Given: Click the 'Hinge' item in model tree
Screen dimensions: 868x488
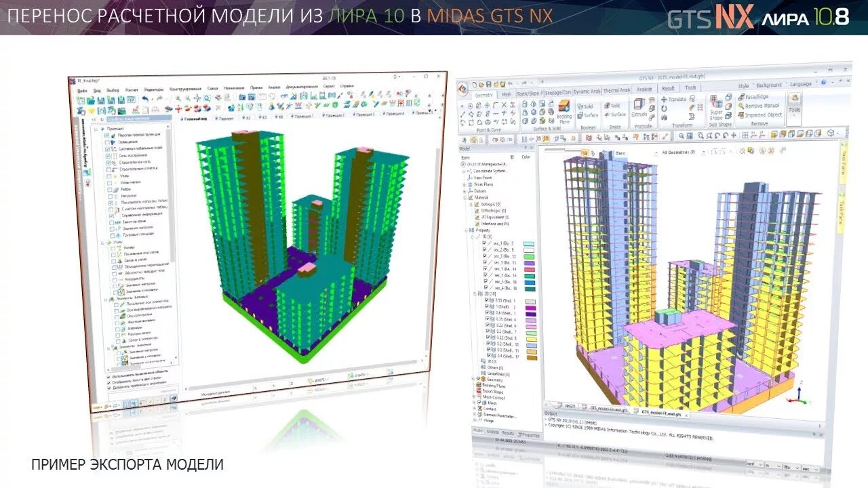Looking at the screenshot, I should point(488,421).
